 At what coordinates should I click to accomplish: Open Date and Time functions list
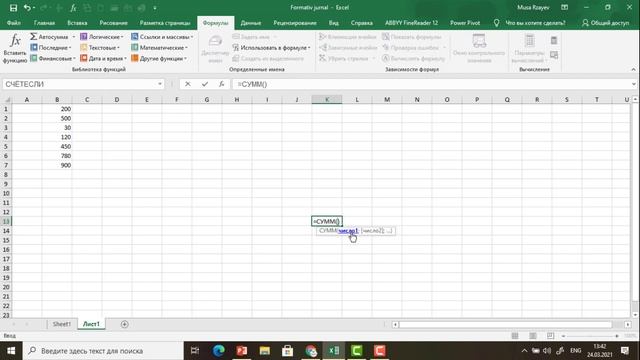point(103,58)
